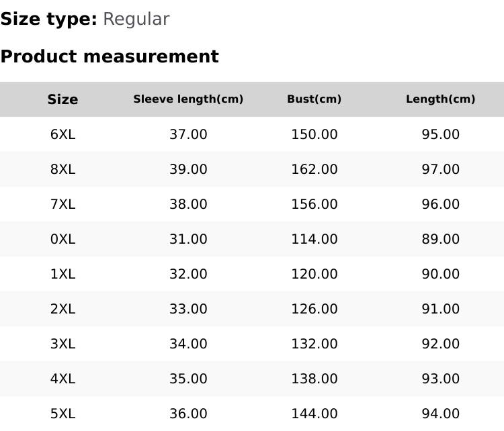Select the 0XL size row label
This screenshot has height=431, width=504.
click(62, 239)
